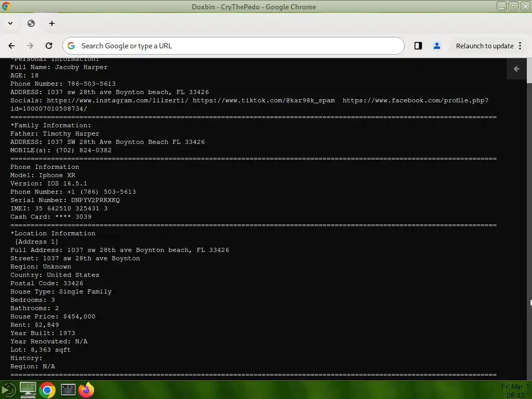The image size is (532, 399).
Task: Click the 'House Type: Single Family' line
Action: [61, 292]
